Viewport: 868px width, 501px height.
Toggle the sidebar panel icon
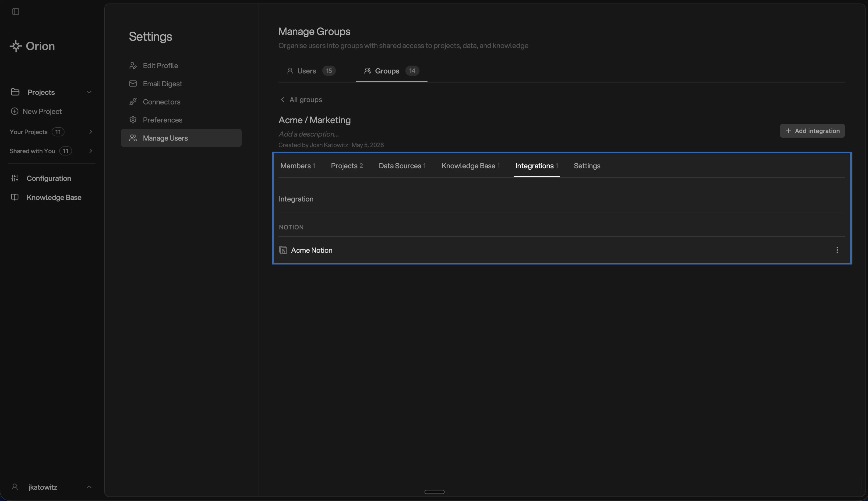[15, 12]
